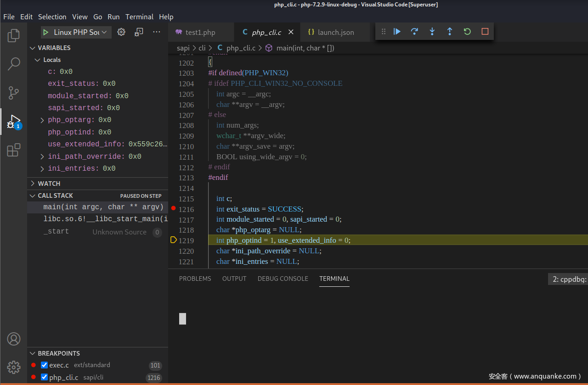Click the Step Out debug button
This screenshot has height=385, width=588.
449,32
